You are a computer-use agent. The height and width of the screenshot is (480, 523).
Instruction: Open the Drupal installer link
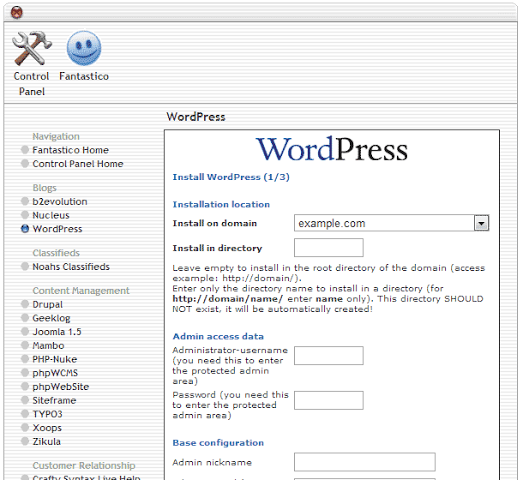pyautogui.click(x=47, y=305)
